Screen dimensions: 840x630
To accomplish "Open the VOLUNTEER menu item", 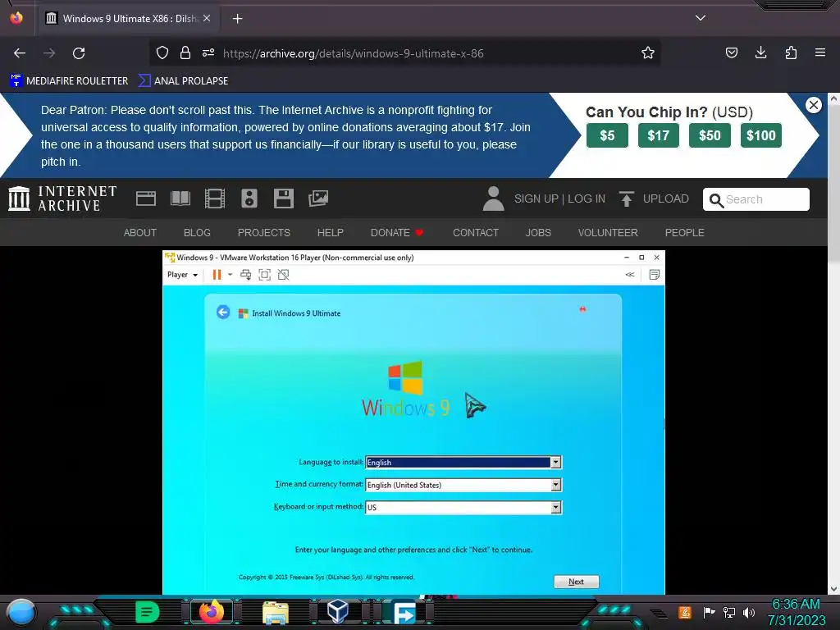I will 608,232.
